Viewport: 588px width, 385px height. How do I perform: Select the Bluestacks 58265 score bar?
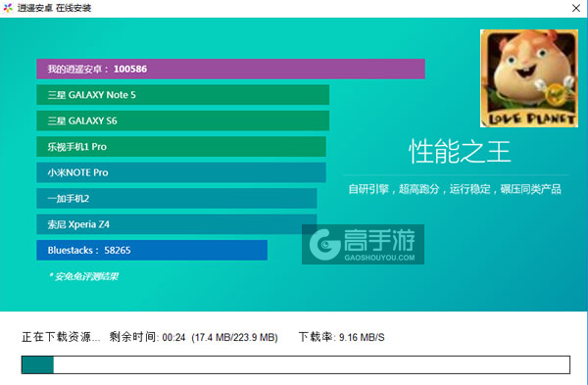coord(152,250)
